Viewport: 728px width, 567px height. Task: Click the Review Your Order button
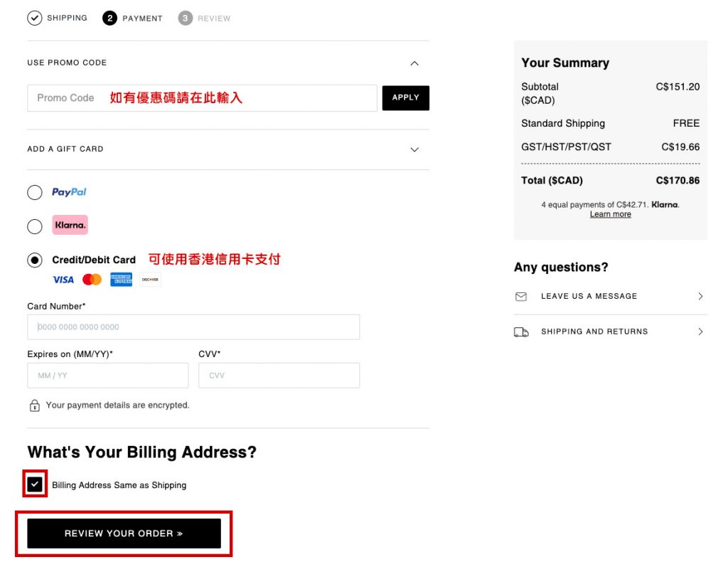pyautogui.click(x=124, y=534)
